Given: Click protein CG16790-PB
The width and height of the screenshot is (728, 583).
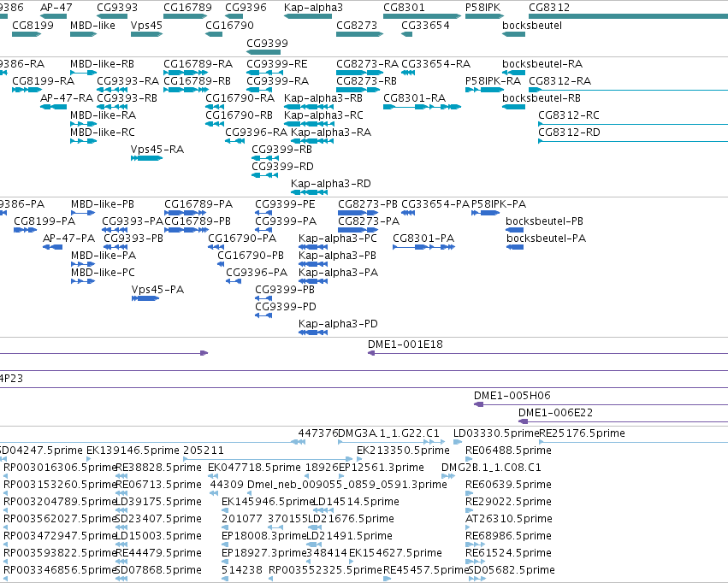Looking at the screenshot, I should click(x=251, y=256).
